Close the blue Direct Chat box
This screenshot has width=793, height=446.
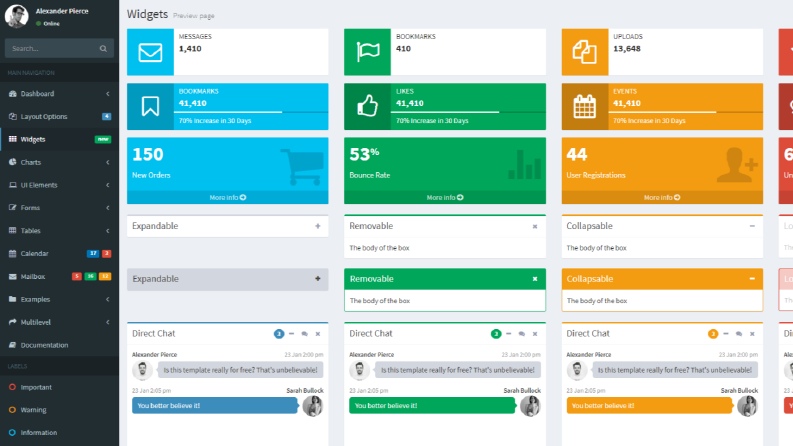click(x=318, y=334)
